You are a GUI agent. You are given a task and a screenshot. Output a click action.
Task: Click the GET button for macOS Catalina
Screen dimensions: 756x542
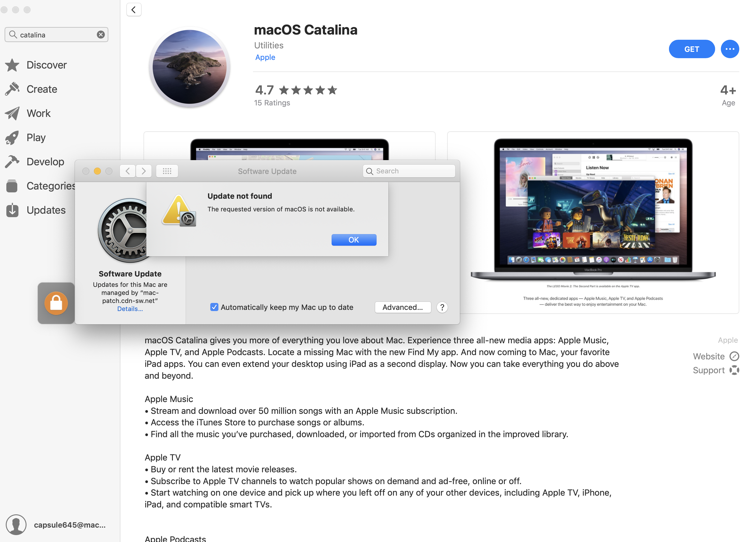pyautogui.click(x=691, y=49)
